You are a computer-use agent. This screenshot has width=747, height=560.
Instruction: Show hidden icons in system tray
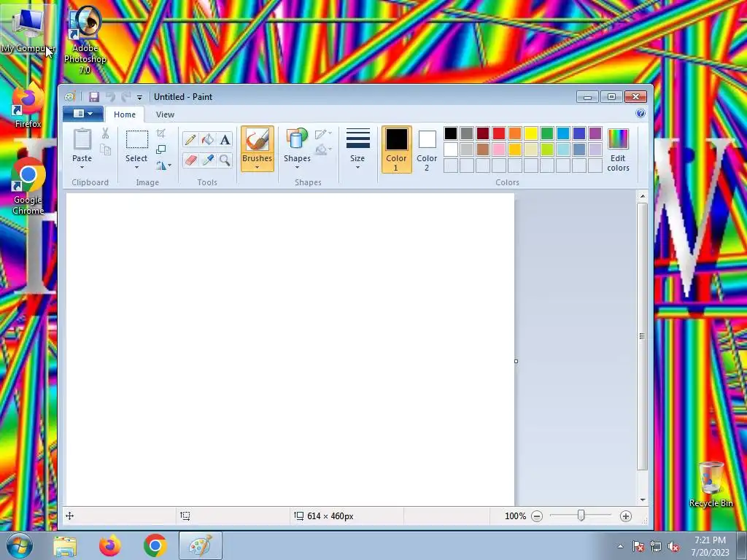[x=620, y=546]
